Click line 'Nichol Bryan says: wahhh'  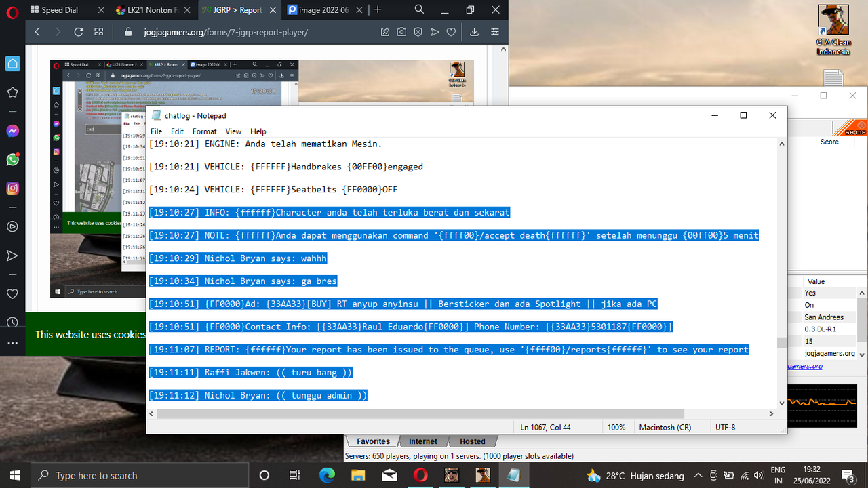tap(237, 258)
